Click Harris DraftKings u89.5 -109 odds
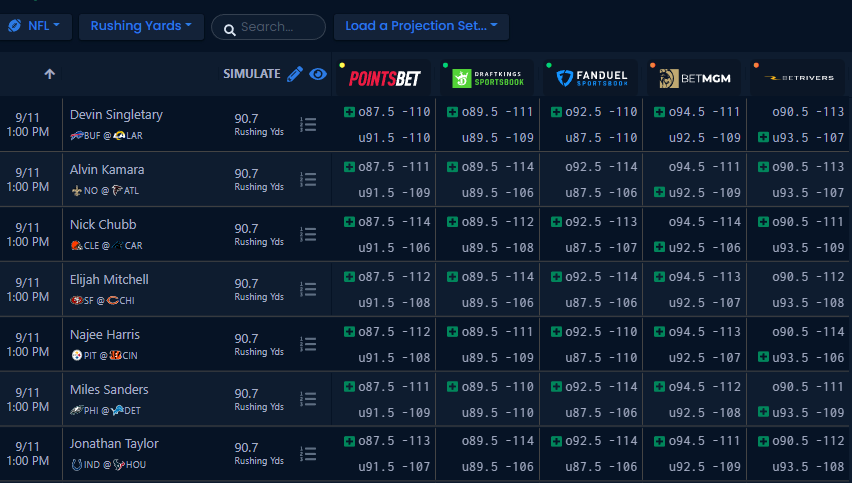852x483 pixels. (x=498, y=357)
